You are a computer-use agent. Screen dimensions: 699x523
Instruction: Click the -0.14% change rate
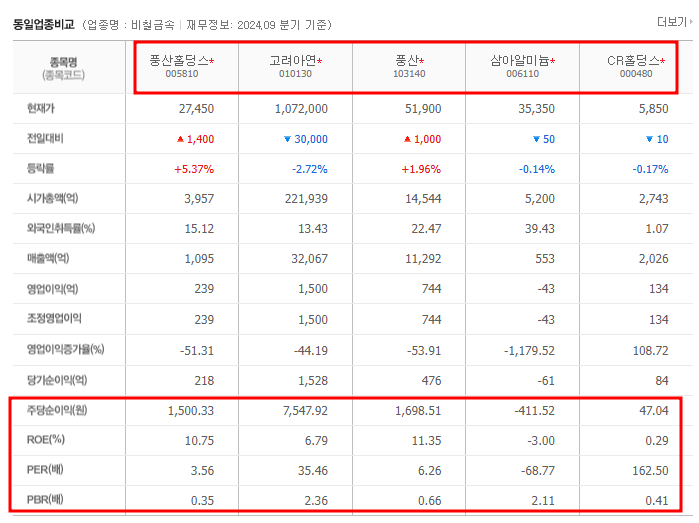point(537,169)
